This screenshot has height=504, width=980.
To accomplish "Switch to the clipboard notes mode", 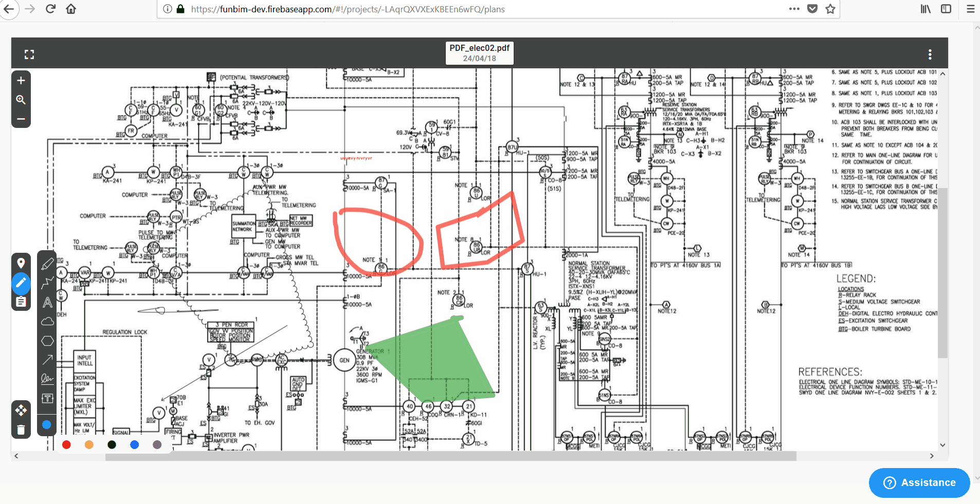I will click(x=21, y=302).
